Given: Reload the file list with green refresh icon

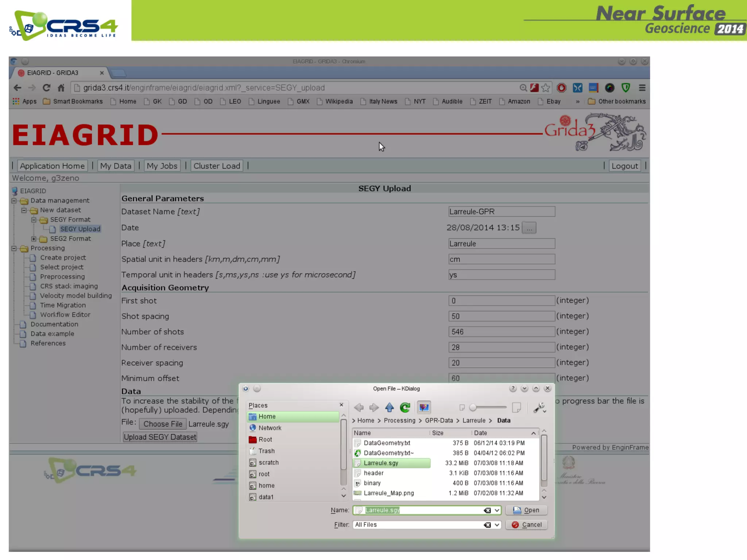Looking at the screenshot, I should tap(405, 407).
